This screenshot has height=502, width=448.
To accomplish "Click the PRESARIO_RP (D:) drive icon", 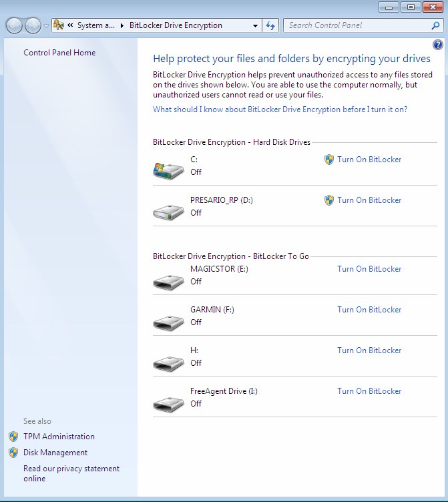I will pyautogui.click(x=168, y=212).
